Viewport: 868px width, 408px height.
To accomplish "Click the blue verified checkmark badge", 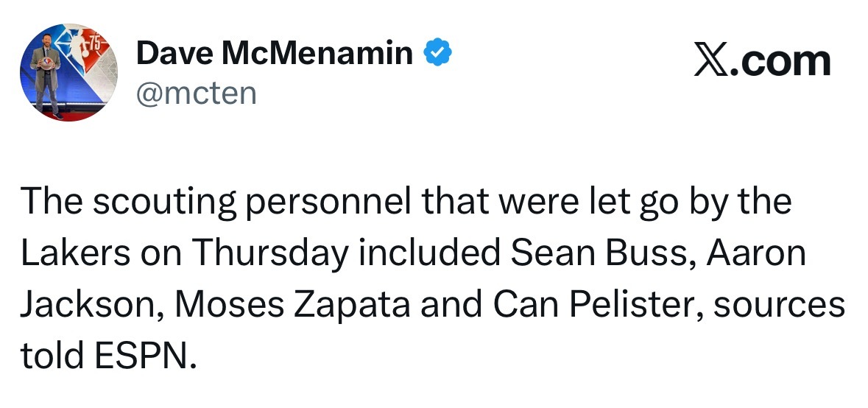I will tap(439, 53).
